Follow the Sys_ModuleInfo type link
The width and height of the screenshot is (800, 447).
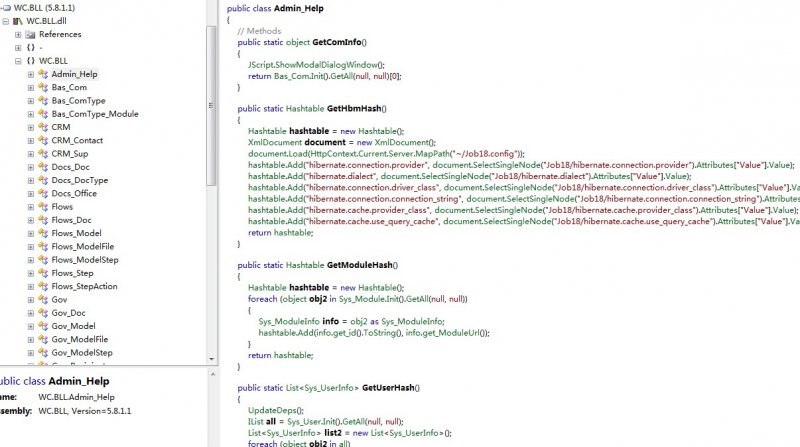[x=289, y=321]
